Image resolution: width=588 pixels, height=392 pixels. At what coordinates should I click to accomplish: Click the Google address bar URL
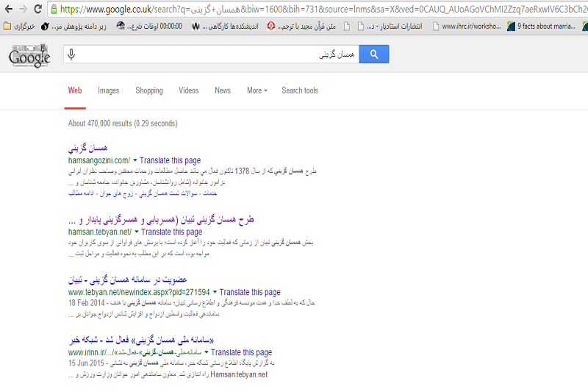[323, 9]
